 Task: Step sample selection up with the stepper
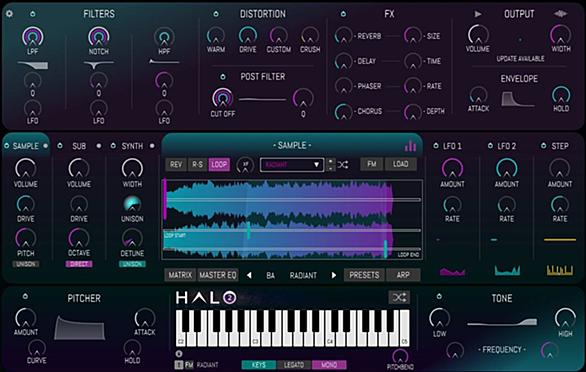[x=330, y=162]
